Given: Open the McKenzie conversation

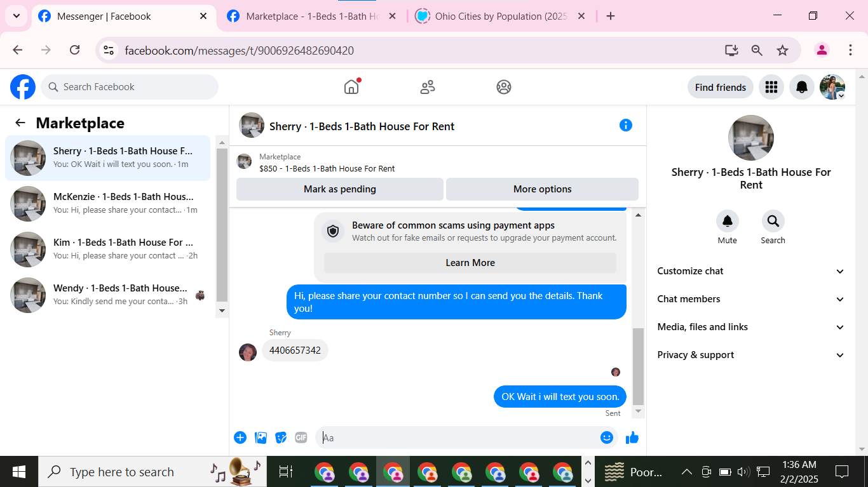Looking at the screenshot, I should click(x=108, y=204).
